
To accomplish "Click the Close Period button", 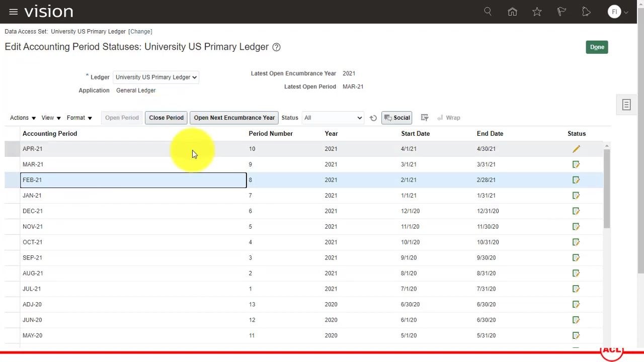I will click(166, 118).
